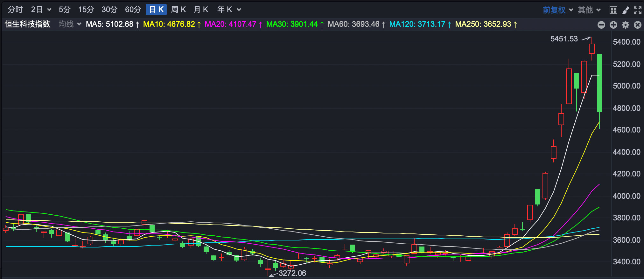Expand the 2日 dropdown arrow
Image resolution: width=644 pixels, height=279 pixels.
click(x=49, y=10)
